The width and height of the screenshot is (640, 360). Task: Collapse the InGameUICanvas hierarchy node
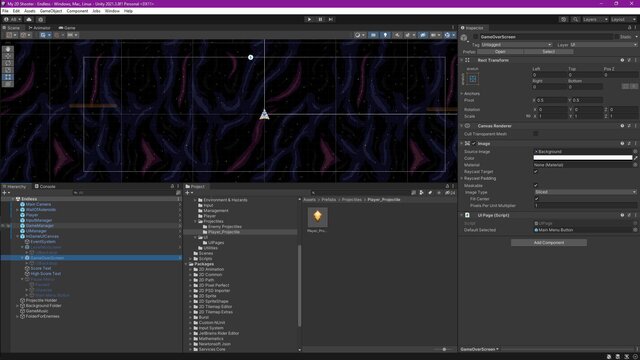[x=18, y=236]
